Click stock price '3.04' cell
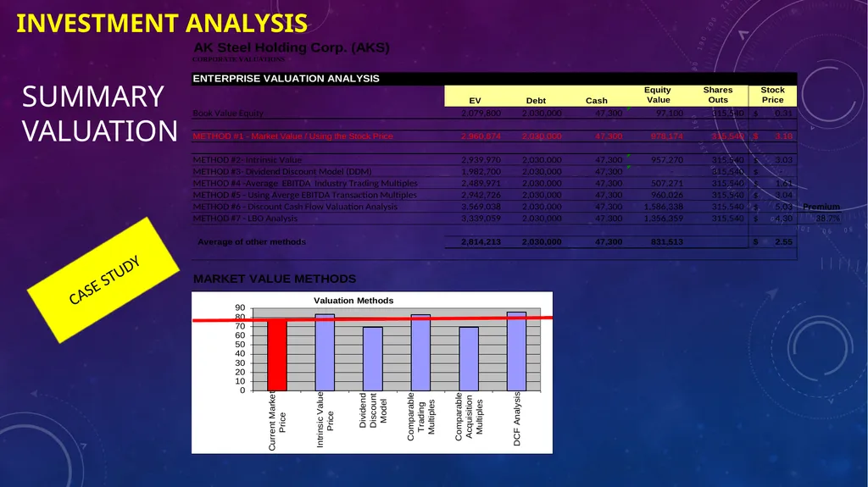 tap(784, 195)
